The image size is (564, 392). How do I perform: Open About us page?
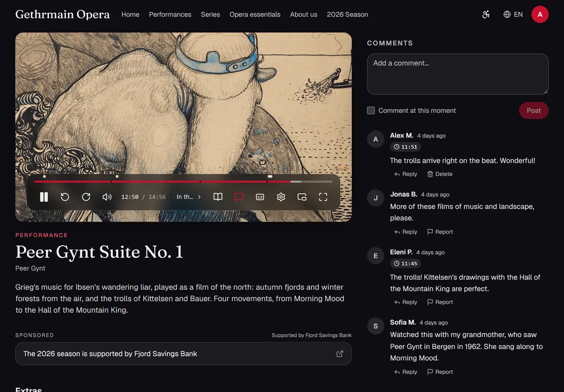(304, 14)
